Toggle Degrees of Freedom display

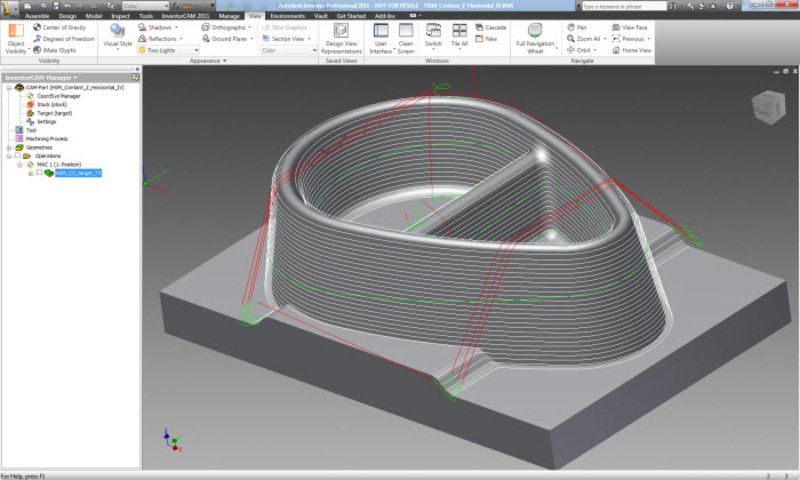(64, 38)
